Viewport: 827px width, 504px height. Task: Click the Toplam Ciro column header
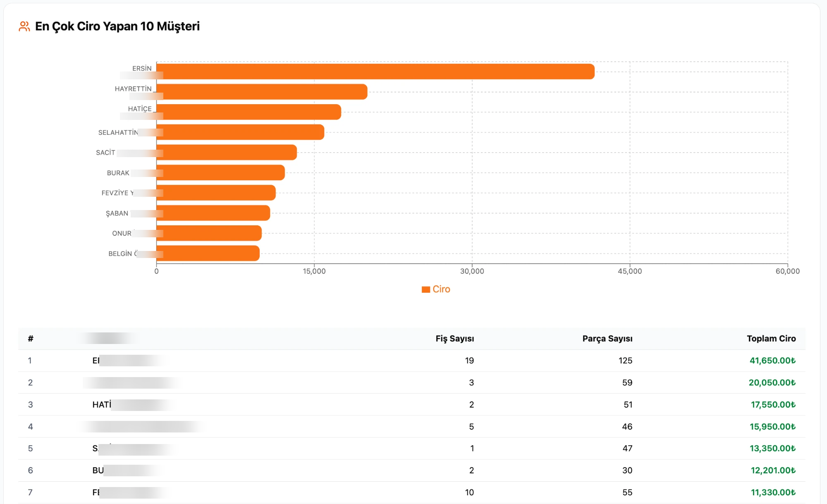(x=771, y=339)
